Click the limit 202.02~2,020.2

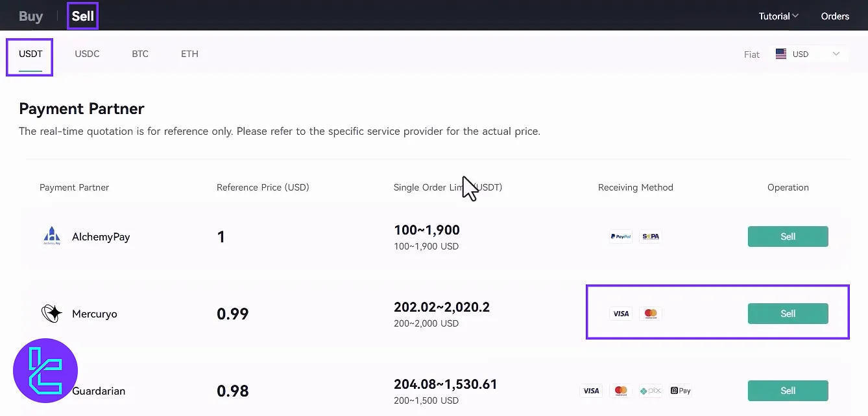pyautogui.click(x=442, y=307)
